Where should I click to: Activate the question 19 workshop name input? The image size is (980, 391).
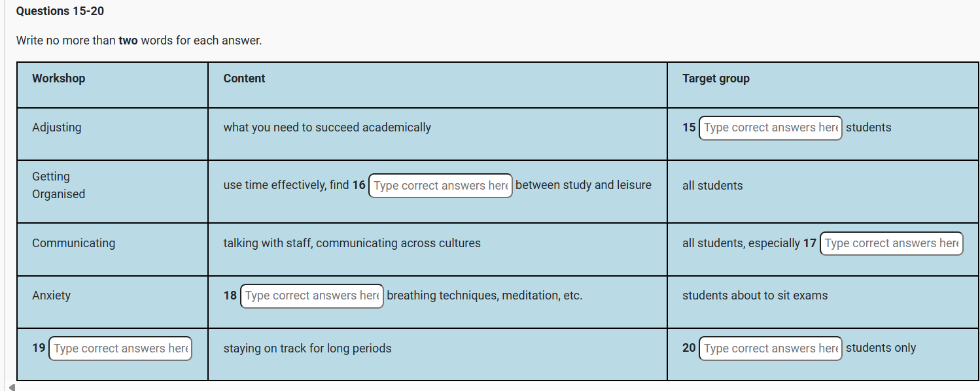[x=120, y=348]
